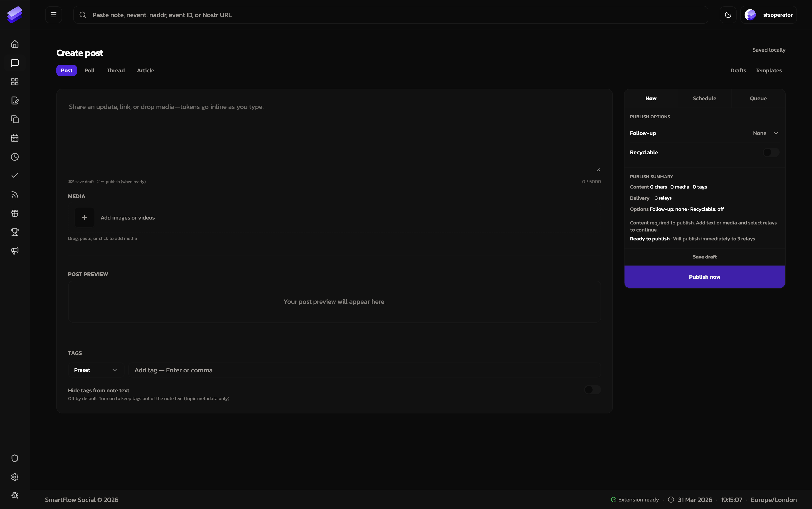
Task: Open the clock history sidebar icon
Action: (x=15, y=157)
